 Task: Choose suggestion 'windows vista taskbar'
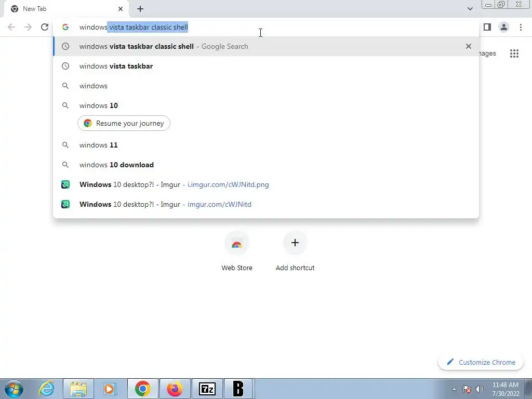pyautogui.click(x=266, y=66)
